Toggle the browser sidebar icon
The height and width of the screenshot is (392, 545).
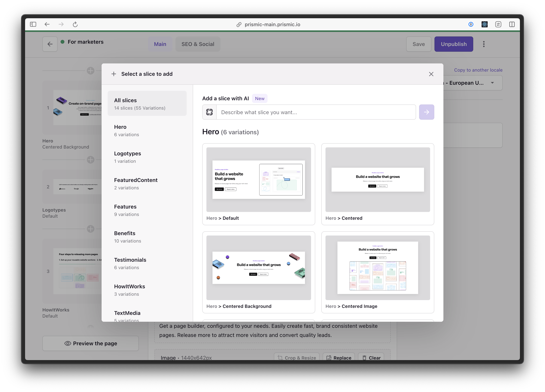[x=33, y=24]
